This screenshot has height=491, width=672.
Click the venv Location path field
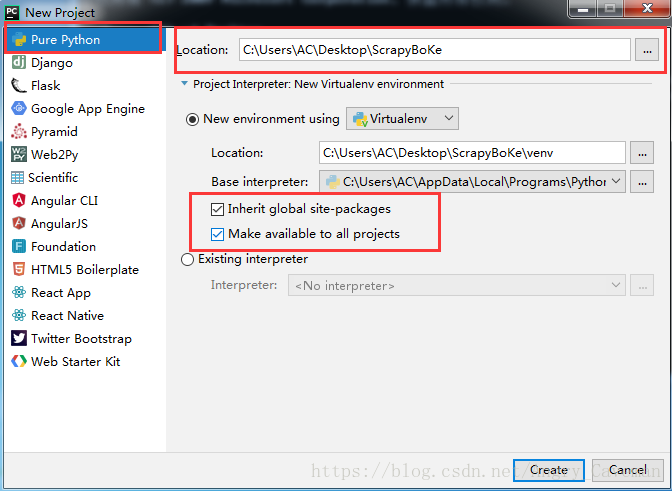click(472, 153)
